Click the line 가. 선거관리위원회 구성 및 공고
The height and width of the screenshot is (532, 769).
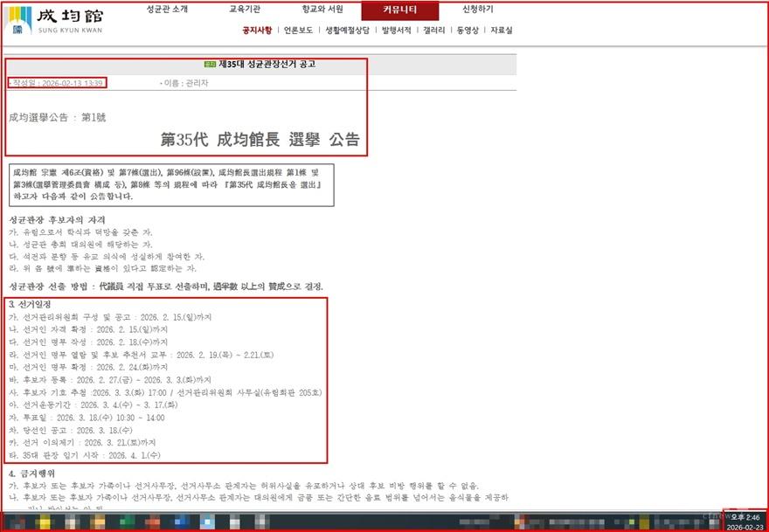pyautogui.click(x=110, y=317)
